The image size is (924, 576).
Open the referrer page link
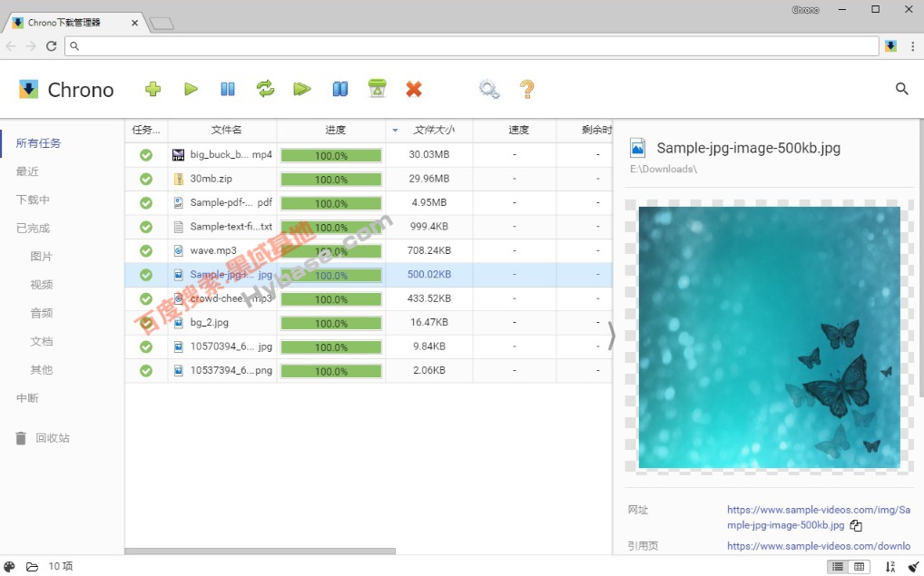click(819, 546)
